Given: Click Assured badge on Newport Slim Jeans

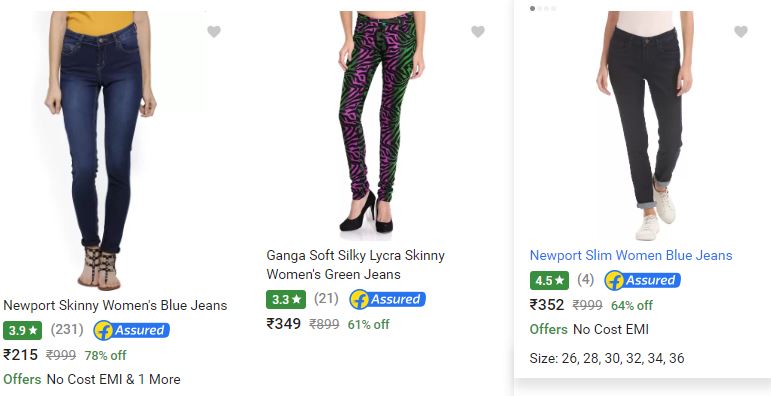Looking at the screenshot, I should click(642, 280).
